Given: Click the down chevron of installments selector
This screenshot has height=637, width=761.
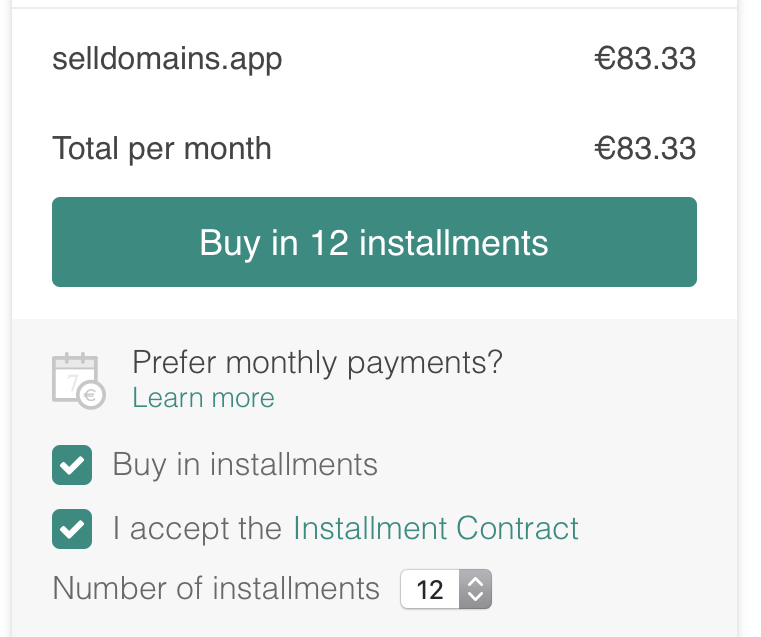Looking at the screenshot, I should (x=475, y=597).
